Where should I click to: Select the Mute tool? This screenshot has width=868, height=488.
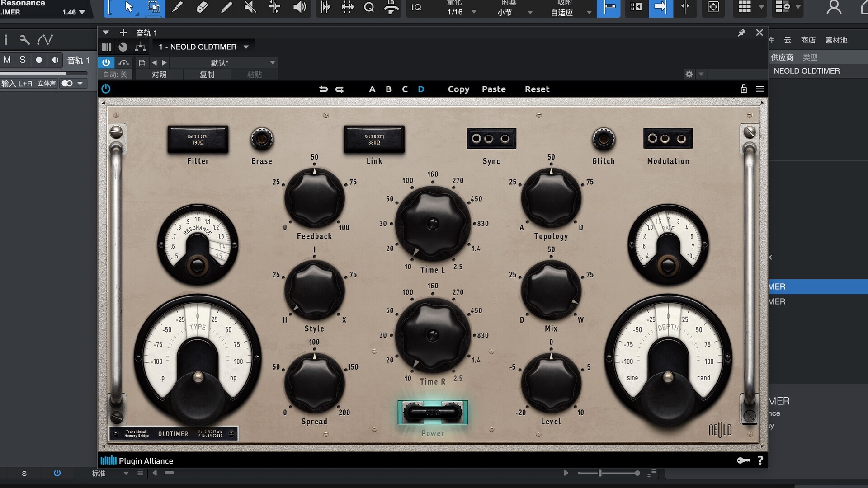tap(250, 7)
